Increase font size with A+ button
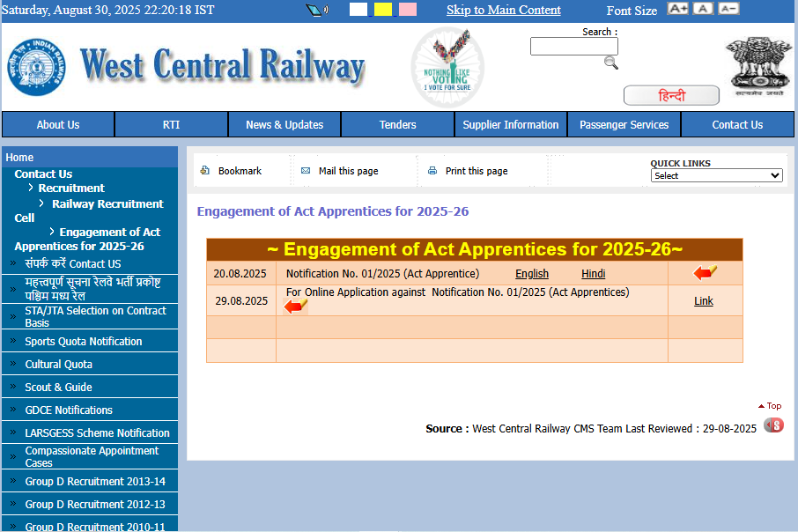 (x=677, y=9)
